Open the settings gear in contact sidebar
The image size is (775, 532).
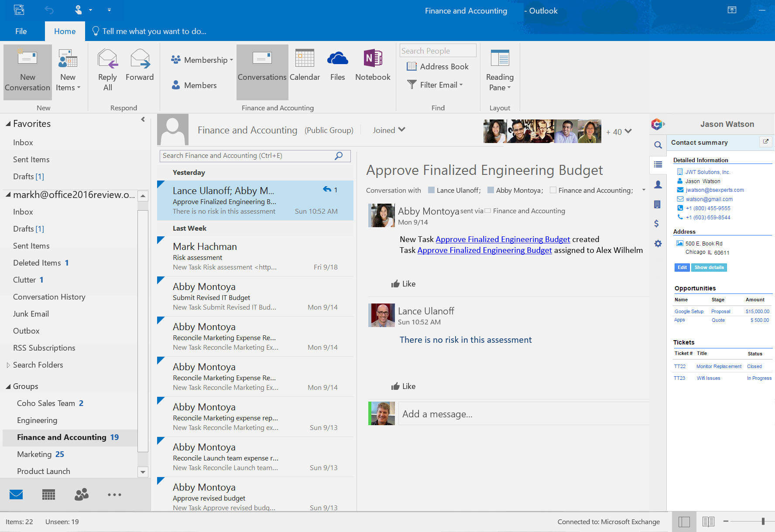coord(658,244)
